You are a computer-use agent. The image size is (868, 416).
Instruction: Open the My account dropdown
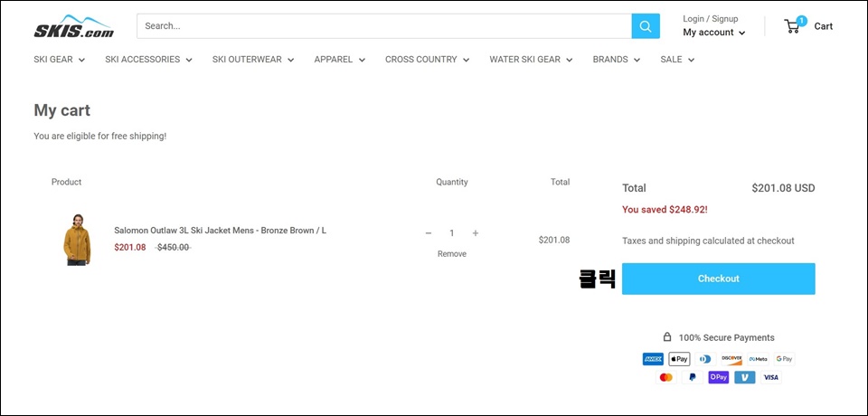(x=713, y=33)
